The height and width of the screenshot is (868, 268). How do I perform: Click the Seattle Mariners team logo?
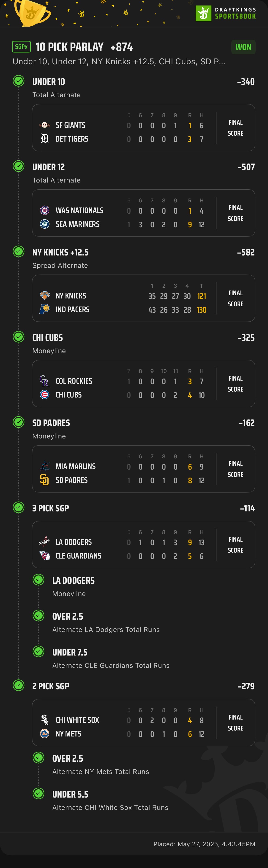(45, 224)
